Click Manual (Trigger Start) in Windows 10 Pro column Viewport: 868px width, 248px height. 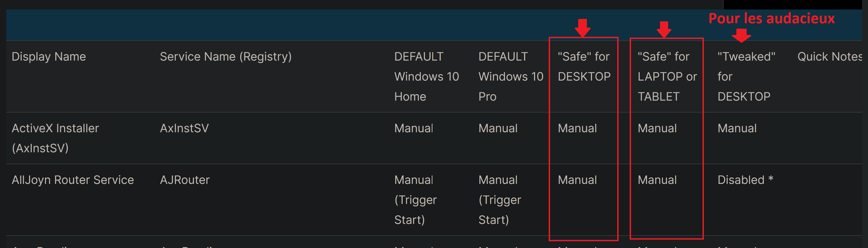(500, 200)
